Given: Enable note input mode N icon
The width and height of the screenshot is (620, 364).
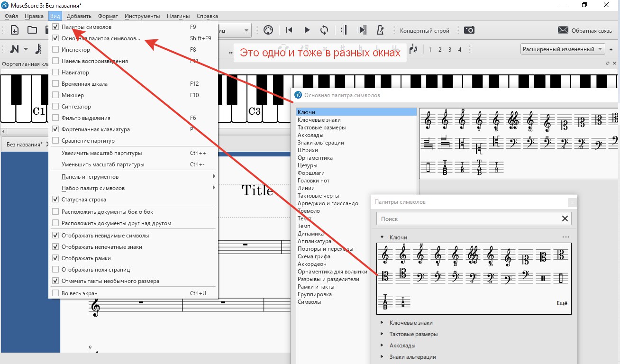Looking at the screenshot, I should click(14, 49).
